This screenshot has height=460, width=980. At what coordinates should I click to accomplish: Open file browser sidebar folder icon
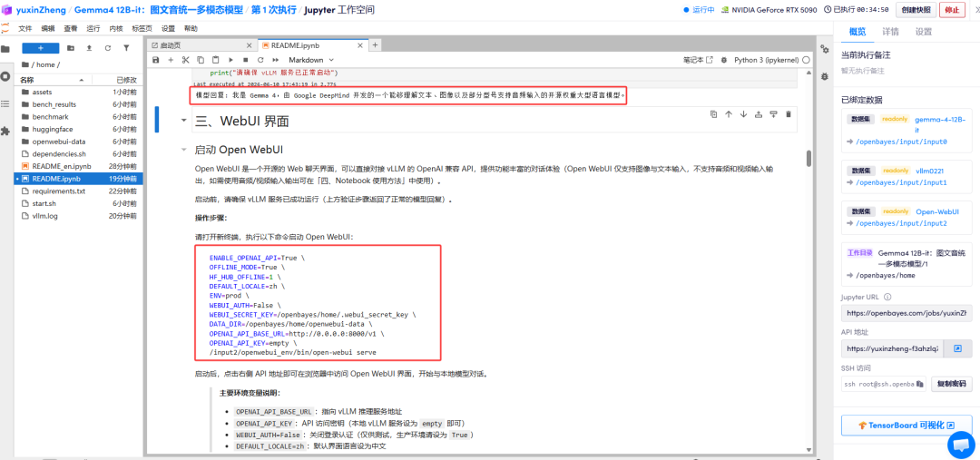click(5, 49)
